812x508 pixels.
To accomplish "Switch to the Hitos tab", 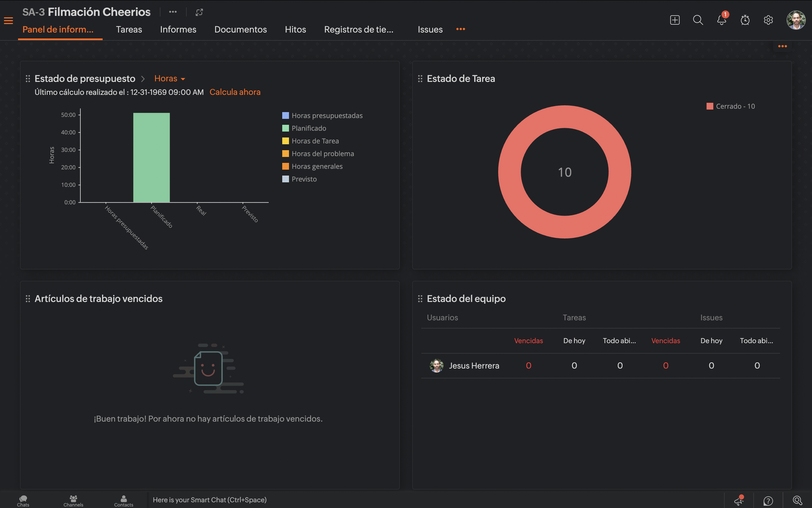I will pos(295,30).
